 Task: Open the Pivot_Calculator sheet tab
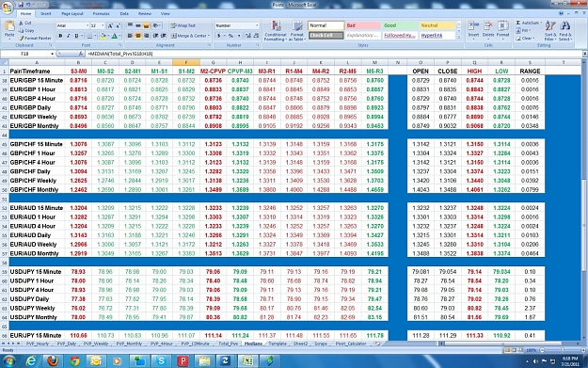click(351, 344)
